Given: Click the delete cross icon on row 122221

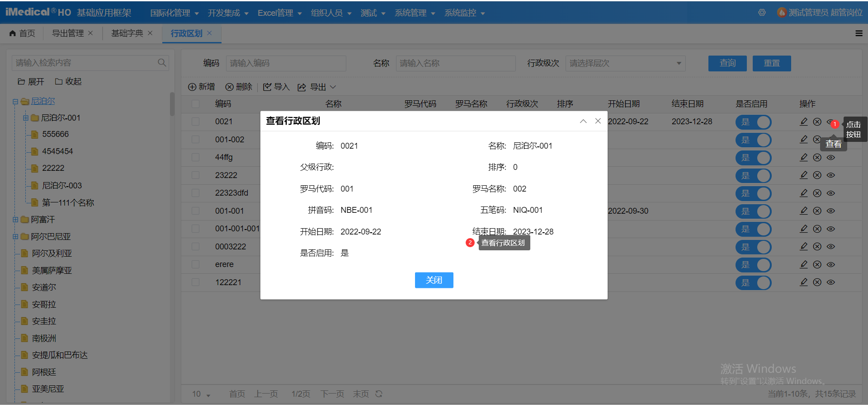Looking at the screenshot, I should (x=817, y=282).
